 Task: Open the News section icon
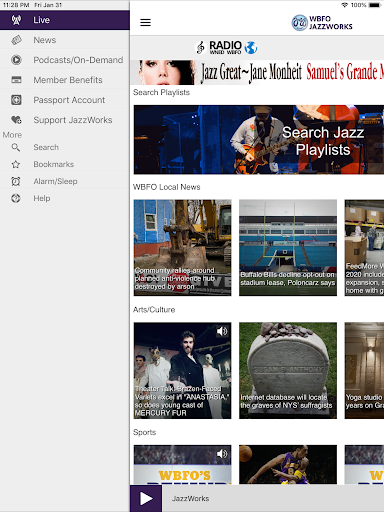[x=16, y=40]
